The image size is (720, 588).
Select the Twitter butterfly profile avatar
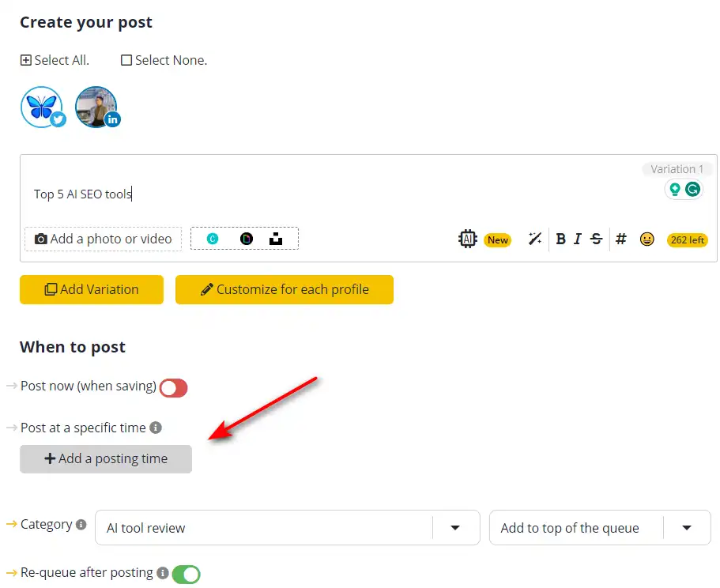click(43, 107)
